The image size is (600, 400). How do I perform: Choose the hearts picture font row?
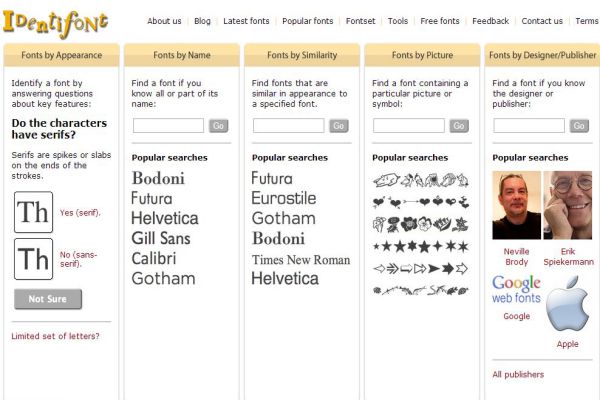[421, 202]
